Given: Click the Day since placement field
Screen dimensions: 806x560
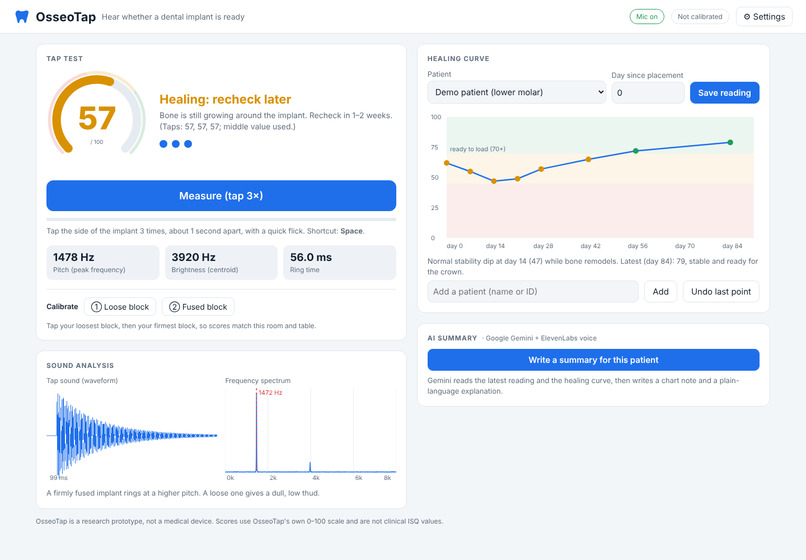Looking at the screenshot, I should [648, 93].
